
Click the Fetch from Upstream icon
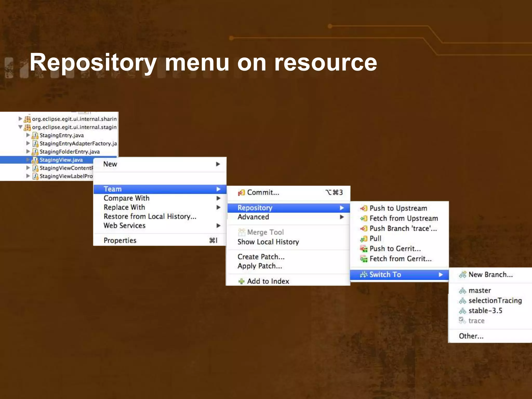point(364,218)
